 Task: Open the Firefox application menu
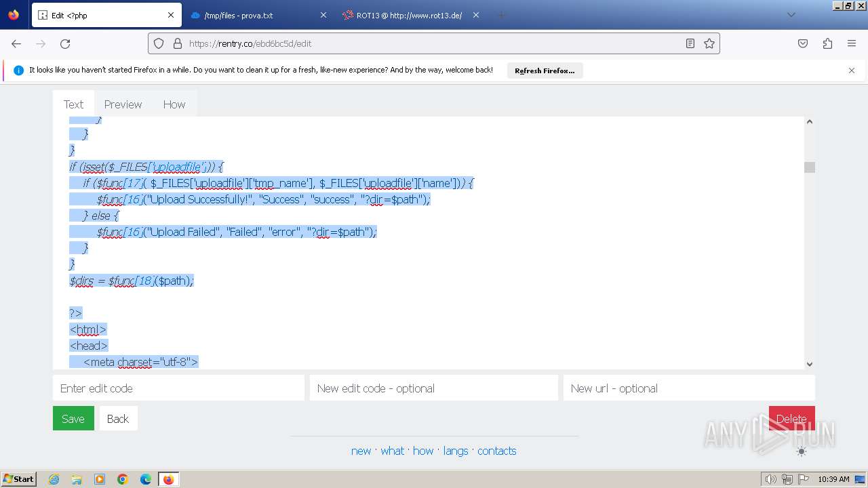852,43
